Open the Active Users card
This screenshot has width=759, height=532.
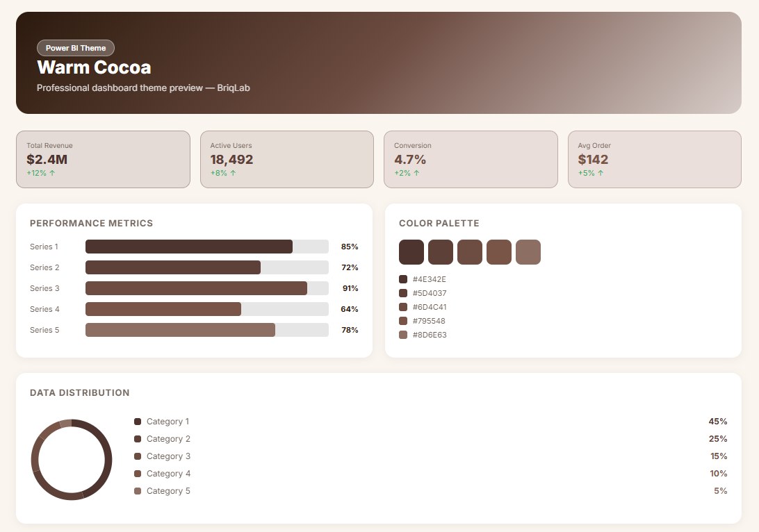(x=286, y=159)
